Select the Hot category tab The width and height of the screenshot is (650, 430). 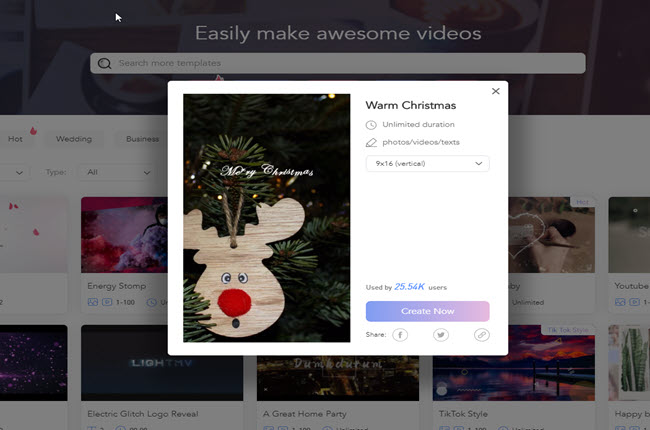click(15, 139)
